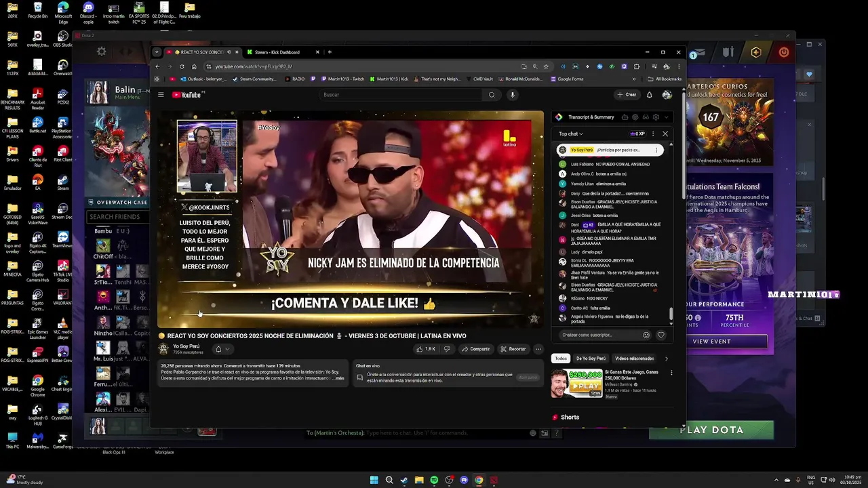868x488 pixels.
Task: Open the bookmarks apps grid icon
Action: pos(157,79)
